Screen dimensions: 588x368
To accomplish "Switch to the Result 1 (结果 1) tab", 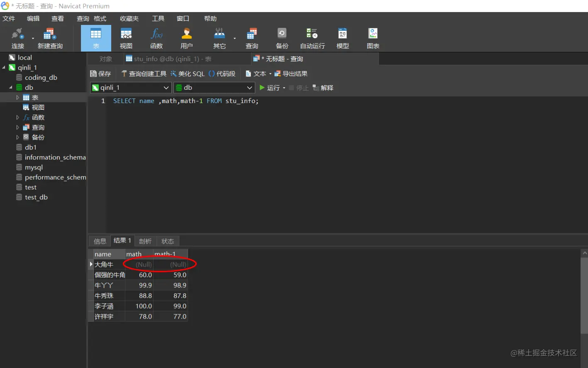I will click(122, 240).
